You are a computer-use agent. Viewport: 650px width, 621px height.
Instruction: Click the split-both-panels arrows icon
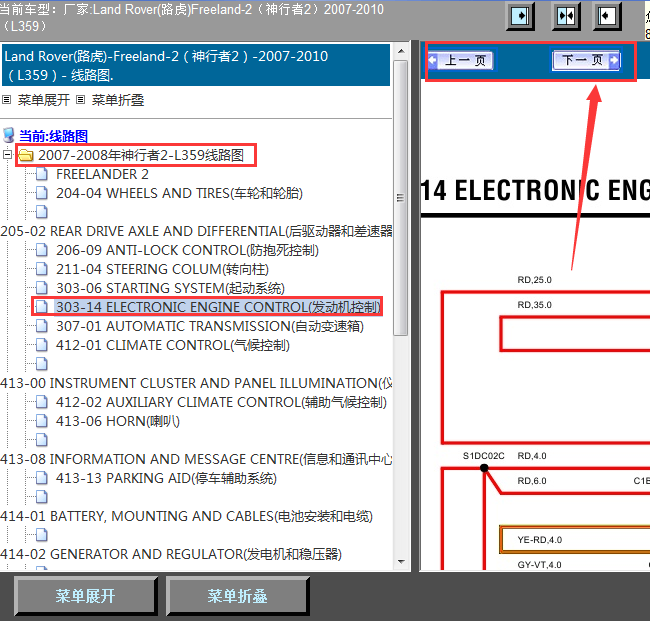566,16
